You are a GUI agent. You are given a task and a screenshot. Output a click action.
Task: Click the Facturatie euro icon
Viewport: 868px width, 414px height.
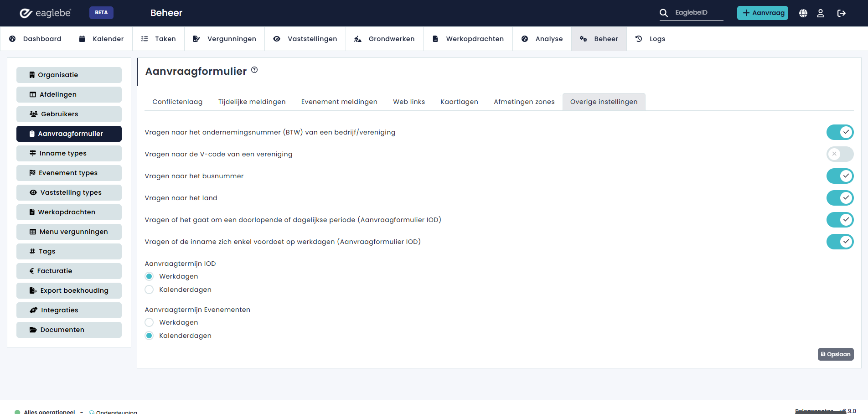[31, 271]
